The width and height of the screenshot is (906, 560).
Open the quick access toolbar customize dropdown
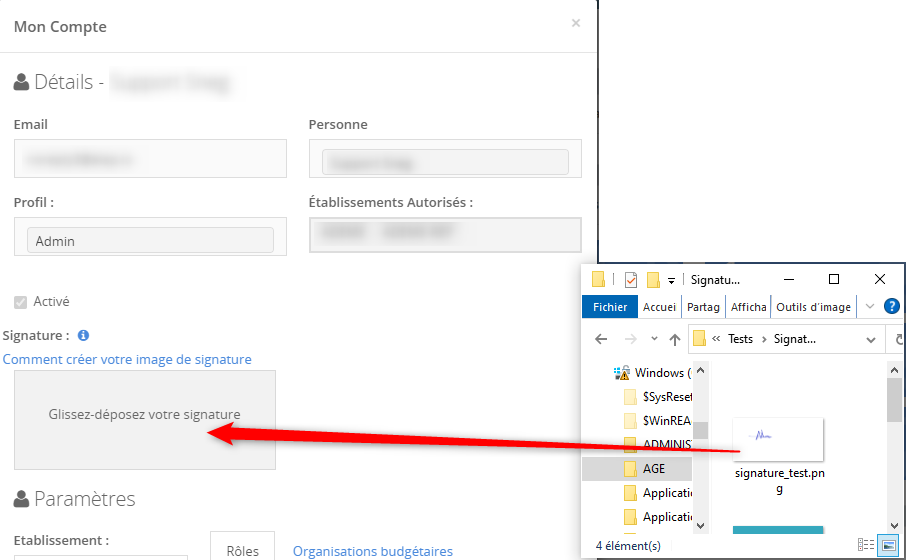click(x=672, y=280)
